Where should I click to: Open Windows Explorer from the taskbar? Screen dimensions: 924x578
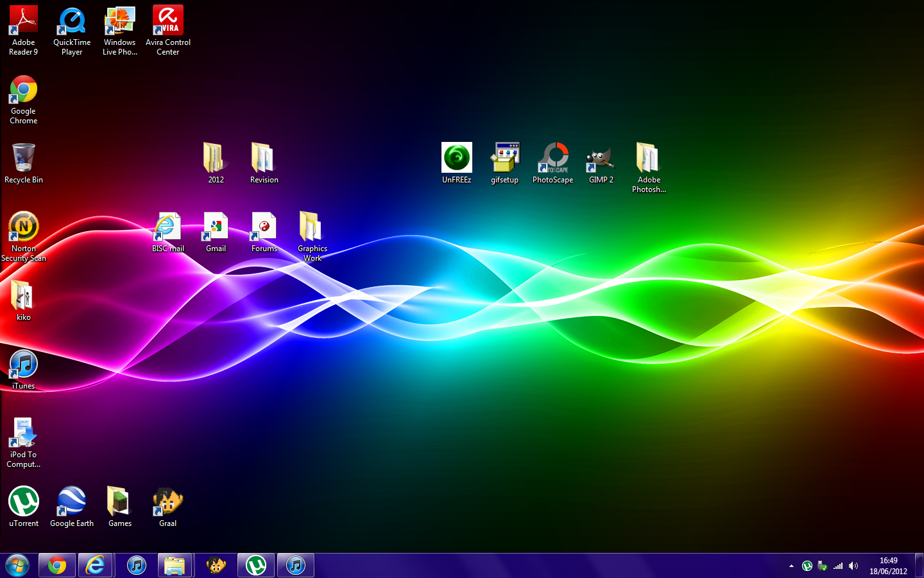[175, 566]
